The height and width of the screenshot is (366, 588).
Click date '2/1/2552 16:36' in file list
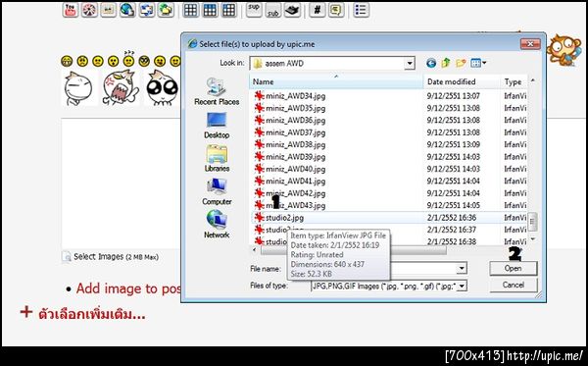click(452, 218)
